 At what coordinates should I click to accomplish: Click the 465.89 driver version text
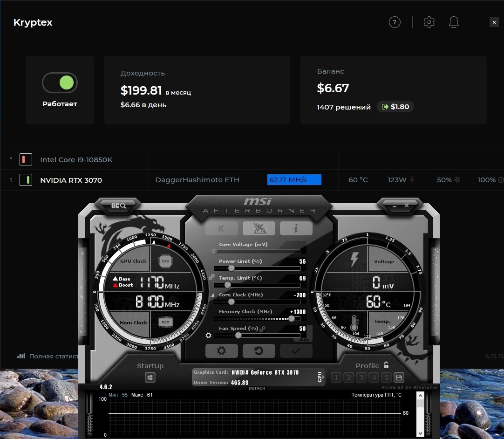[x=239, y=383]
